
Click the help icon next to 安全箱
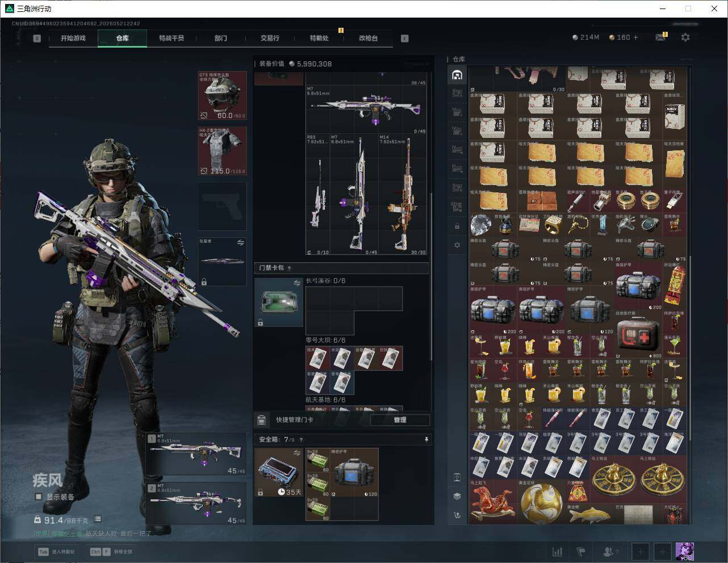point(301,440)
